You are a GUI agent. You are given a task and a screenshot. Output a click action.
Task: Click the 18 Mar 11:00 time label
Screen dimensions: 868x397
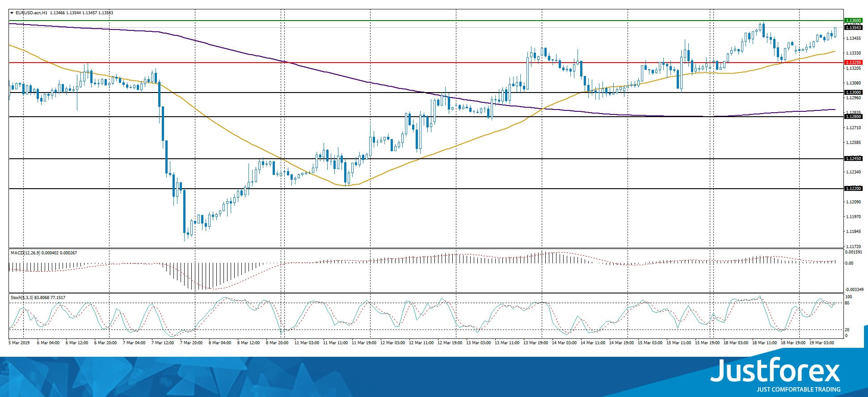point(765,343)
